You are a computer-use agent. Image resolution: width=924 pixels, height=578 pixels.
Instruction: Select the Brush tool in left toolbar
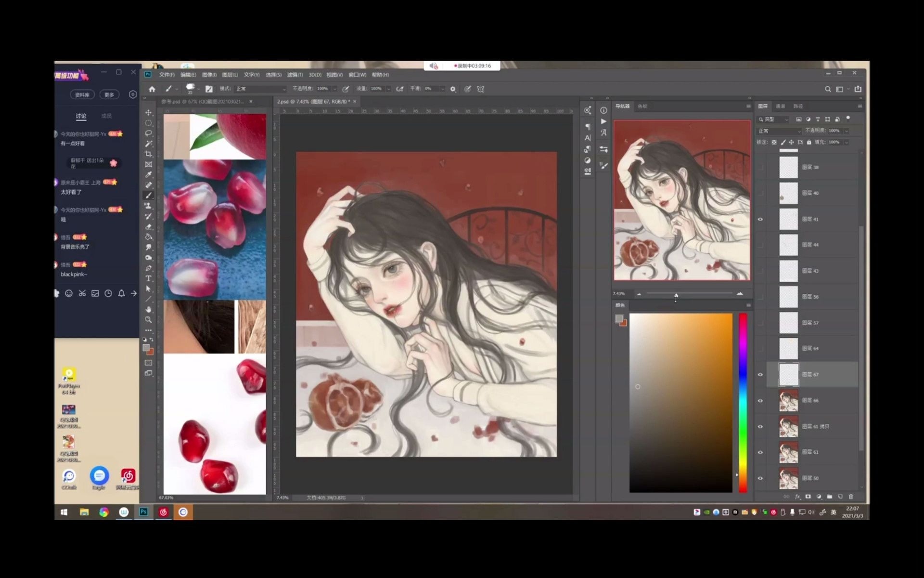tap(148, 196)
